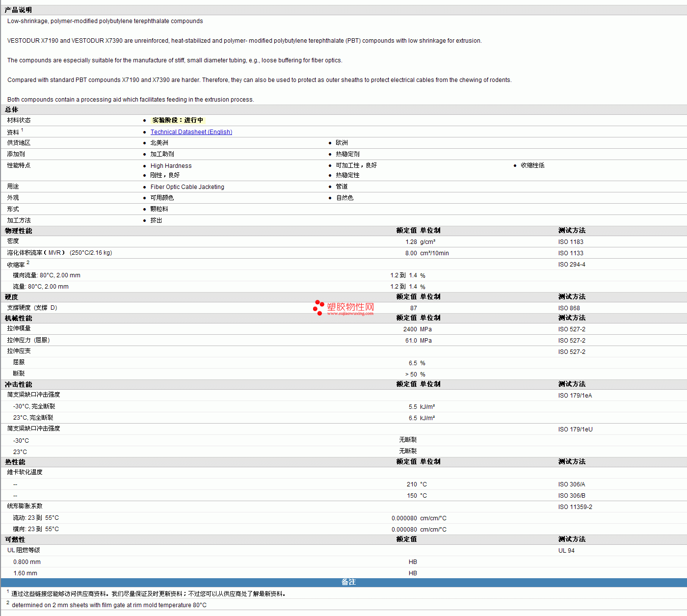The image size is (687, 616).
Task: Select the 颗粒料 form entry
Action: click(159, 209)
